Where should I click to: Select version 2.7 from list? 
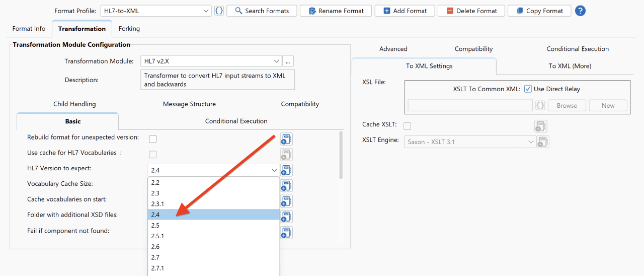click(213, 257)
